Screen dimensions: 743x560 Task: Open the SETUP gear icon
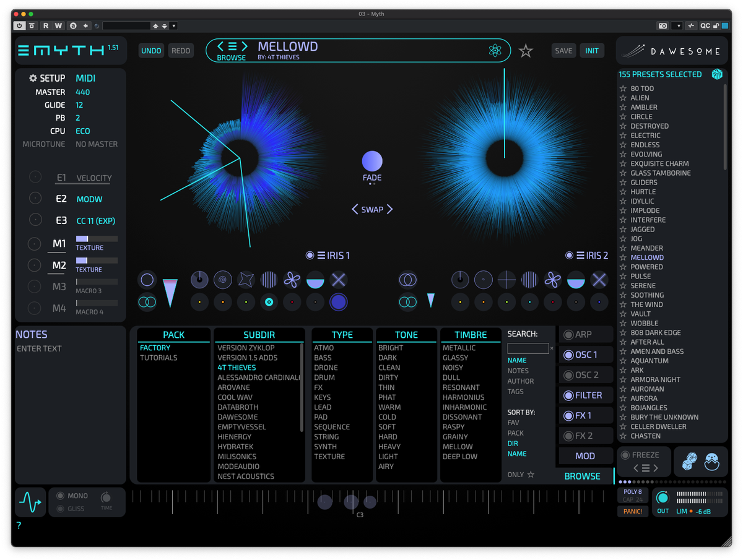click(x=33, y=79)
